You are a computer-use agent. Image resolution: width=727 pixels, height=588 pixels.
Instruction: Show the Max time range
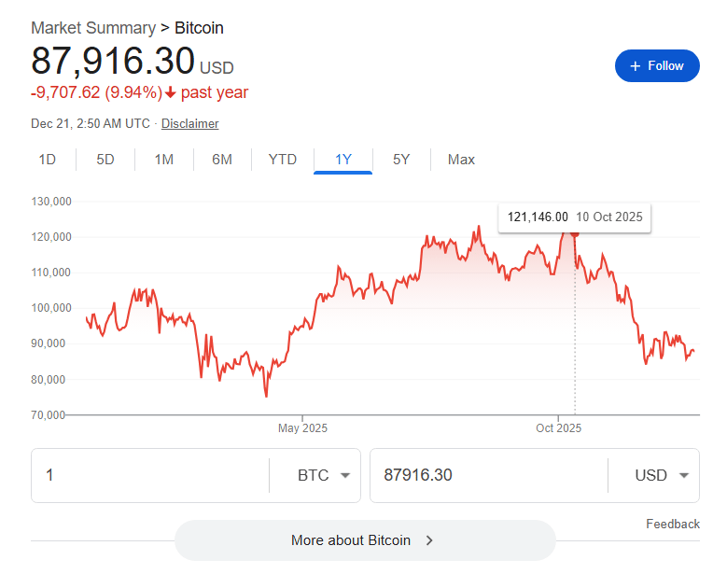[x=461, y=160]
